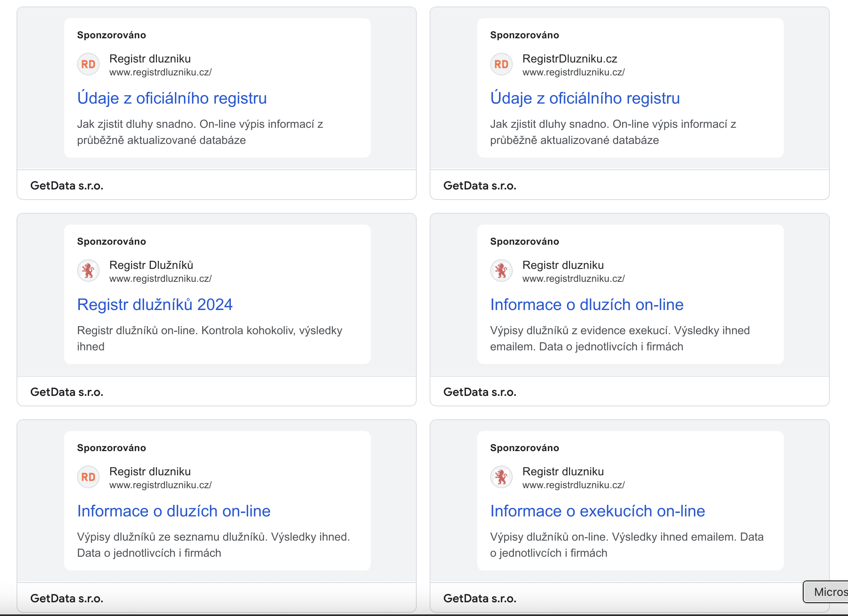Click www.registrdluzniku.cz/ URL under Registr Dlužníků

(160, 279)
